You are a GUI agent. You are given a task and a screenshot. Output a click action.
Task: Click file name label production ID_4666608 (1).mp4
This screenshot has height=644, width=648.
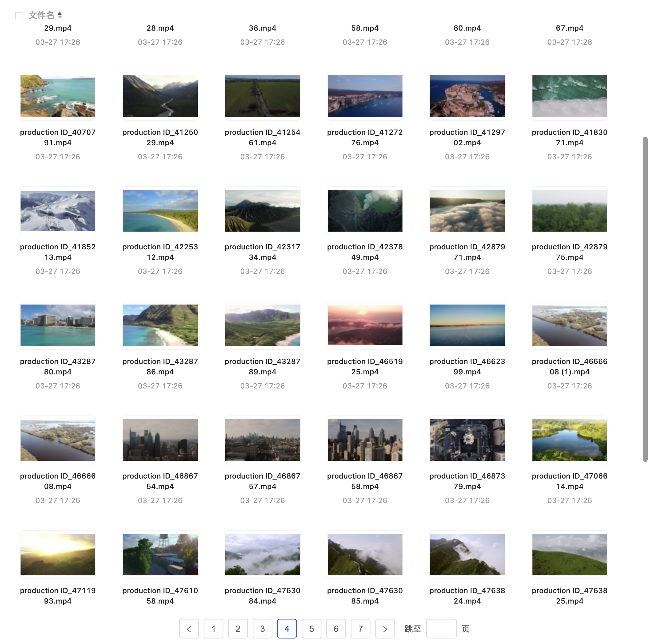pyautogui.click(x=570, y=366)
